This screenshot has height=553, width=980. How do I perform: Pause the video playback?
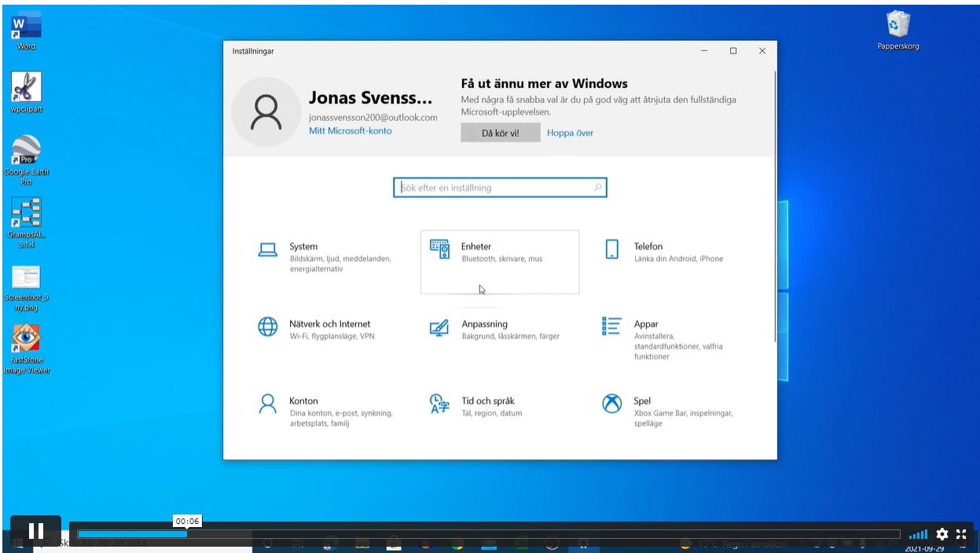[x=35, y=532]
